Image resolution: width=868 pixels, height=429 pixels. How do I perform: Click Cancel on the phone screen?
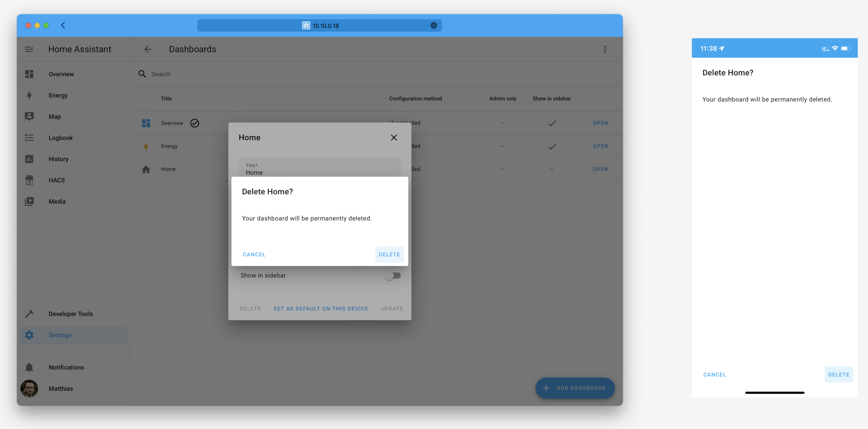pos(714,375)
